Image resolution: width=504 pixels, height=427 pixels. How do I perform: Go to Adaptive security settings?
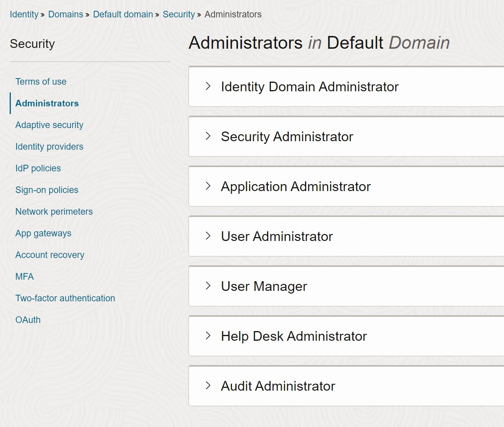49,125
